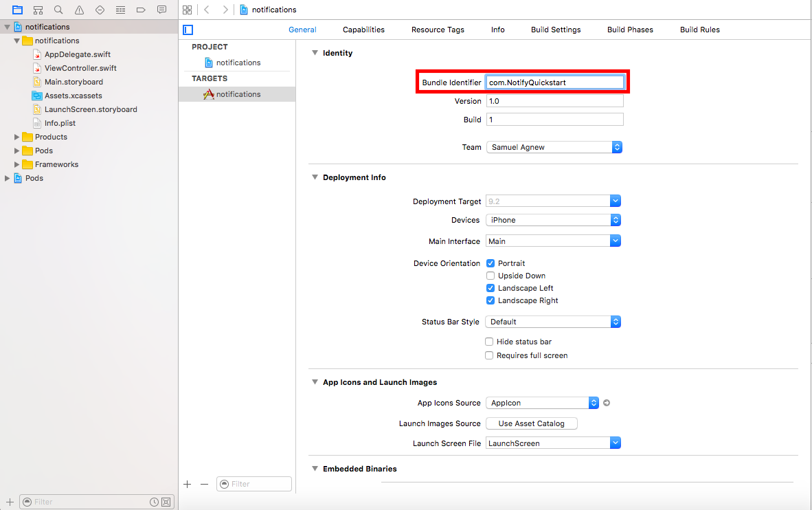Switch to the Build Rules tab
Image resolution: width=812 pixels, height=510 pixels.
tap(699, 30)
